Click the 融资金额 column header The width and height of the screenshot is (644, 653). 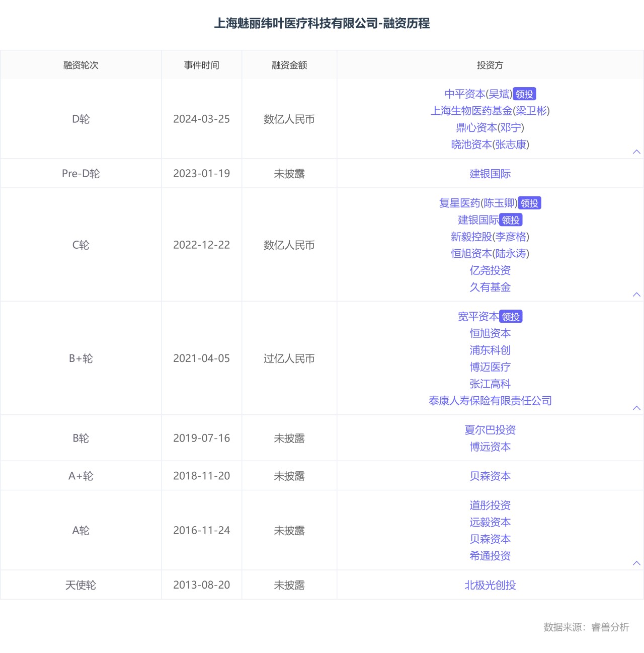[x=289, y=65]
